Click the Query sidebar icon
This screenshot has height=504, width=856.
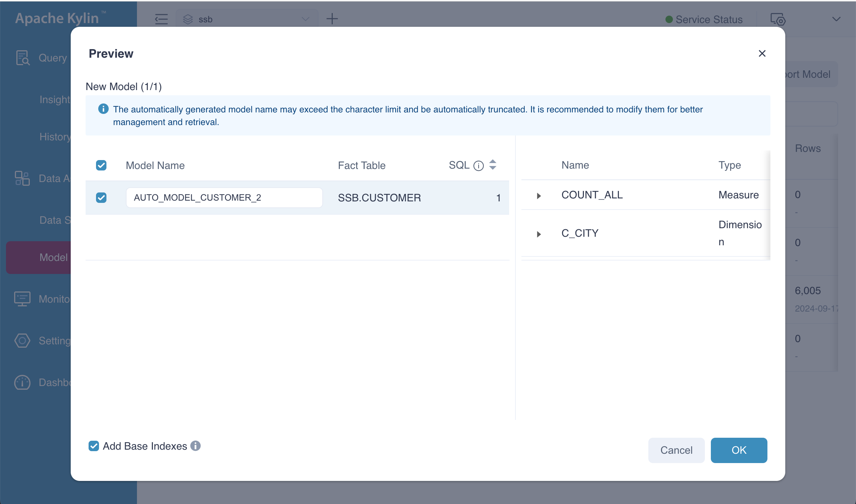[22, 58]
